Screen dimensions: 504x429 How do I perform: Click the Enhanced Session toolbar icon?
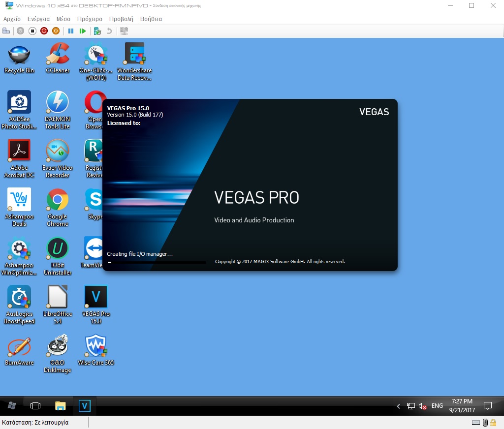coord(124,31)
